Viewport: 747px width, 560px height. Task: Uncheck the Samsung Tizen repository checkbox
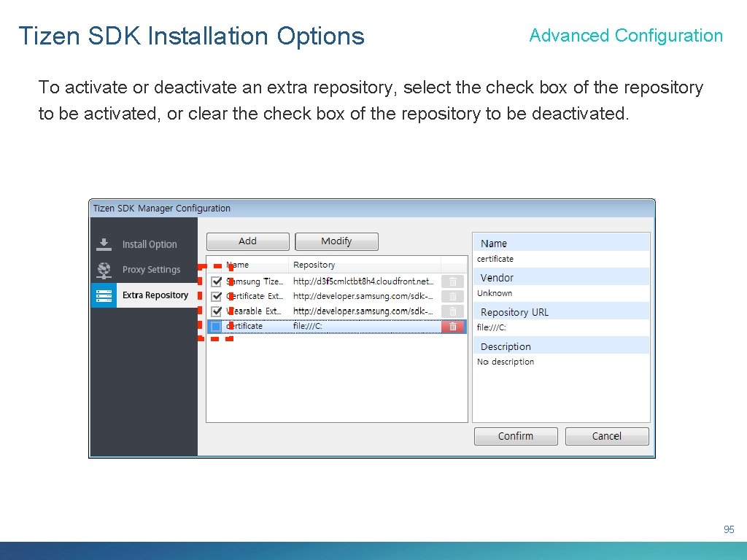point(216,281)
